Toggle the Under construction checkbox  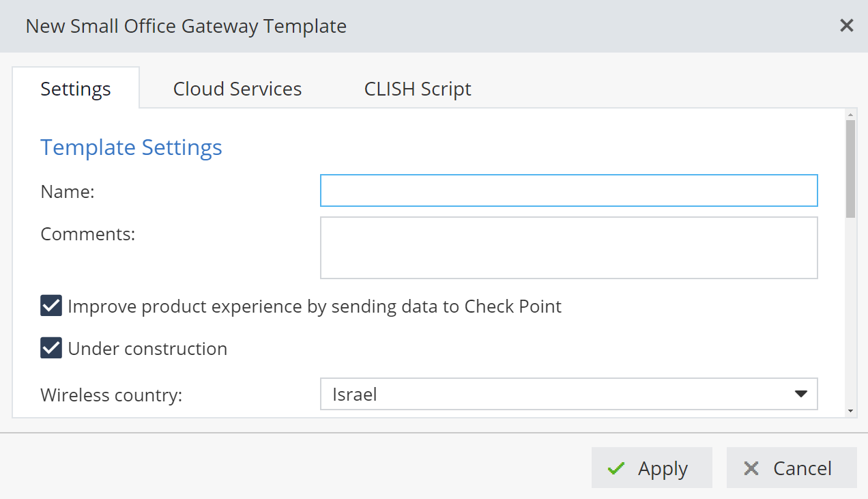pyautogui.click(x=51, y=348)
